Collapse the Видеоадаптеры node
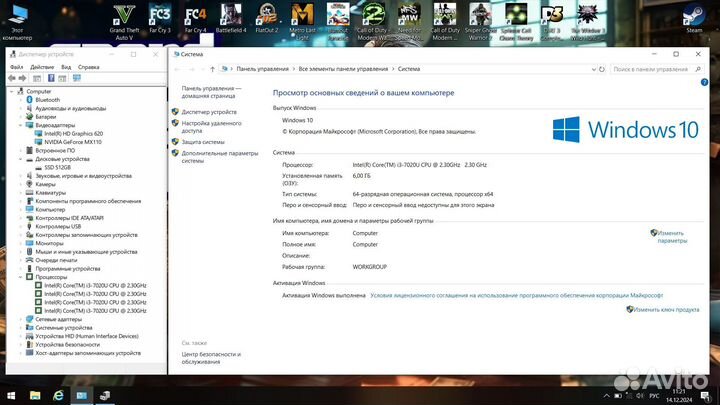This screenshot has width=720, height=405. 21,125
